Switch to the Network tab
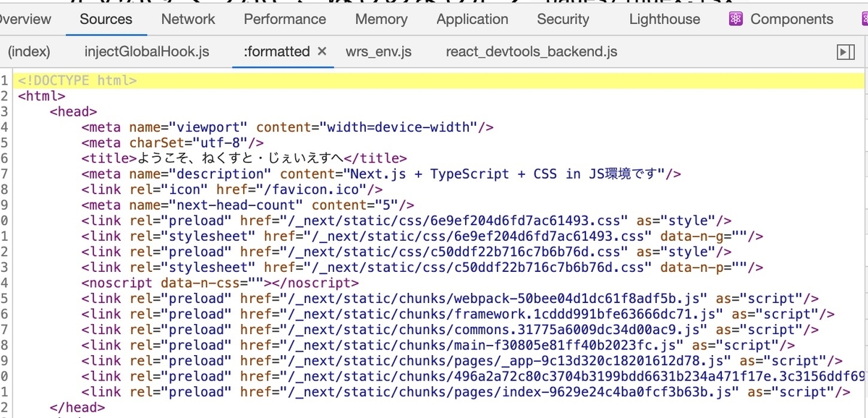 click(188, 20)
